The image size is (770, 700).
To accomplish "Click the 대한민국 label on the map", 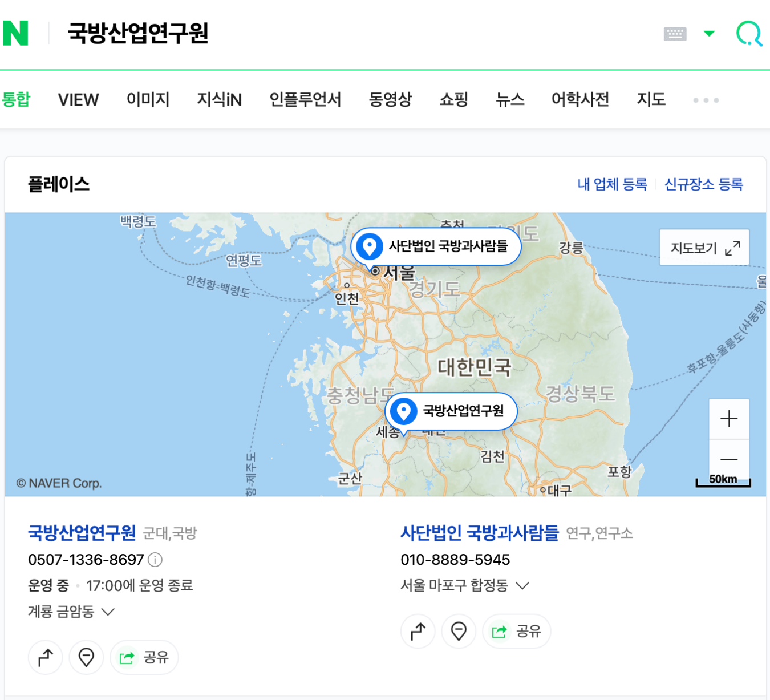I will click(x=475, y=367).
